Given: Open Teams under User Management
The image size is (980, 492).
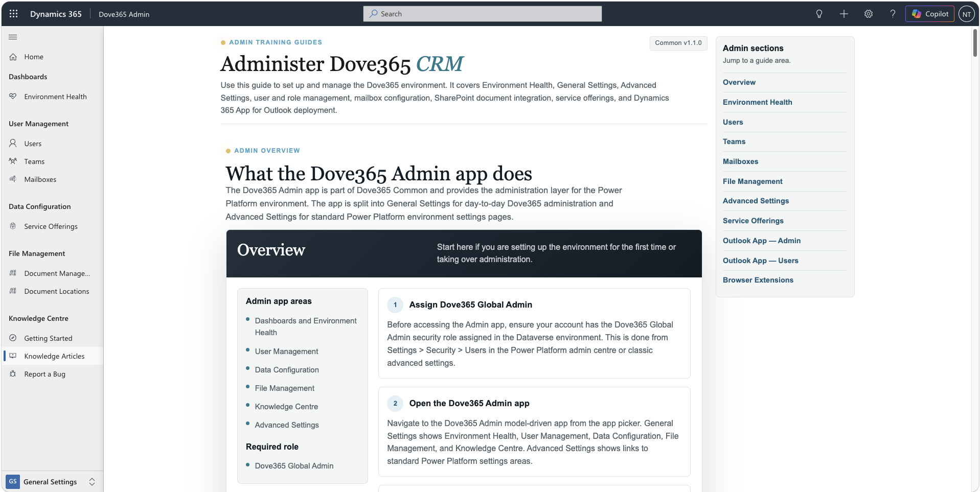Looking at the screenshot, I should point(52,161).
